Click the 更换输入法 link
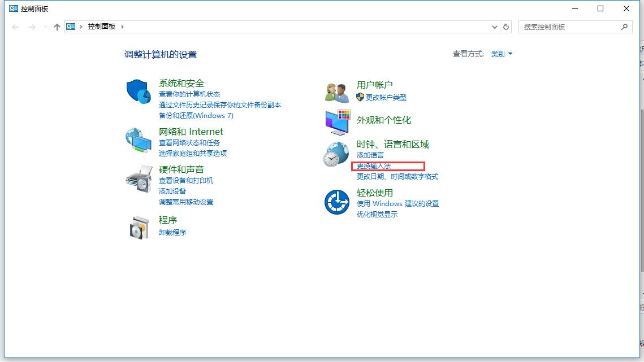Viewport: 644px width, 362px height. (x=374, y=166)
